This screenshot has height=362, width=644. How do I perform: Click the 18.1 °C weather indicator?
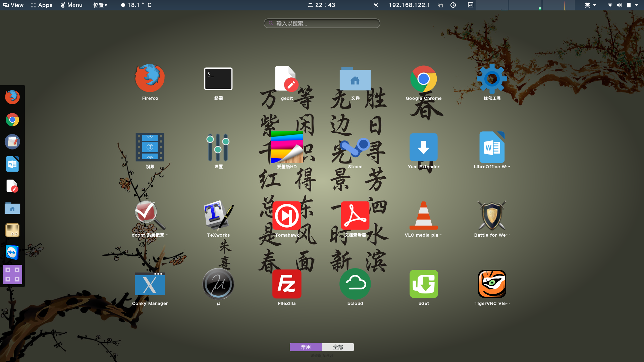pyautogui.click(x=136, y=5)
